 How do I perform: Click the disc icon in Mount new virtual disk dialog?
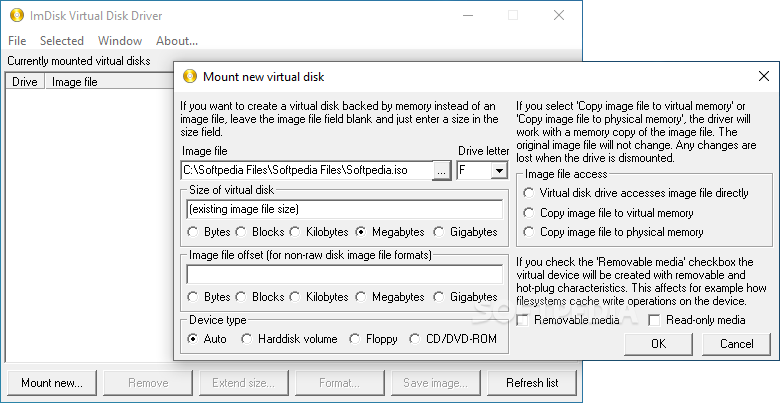coord(190,76)
